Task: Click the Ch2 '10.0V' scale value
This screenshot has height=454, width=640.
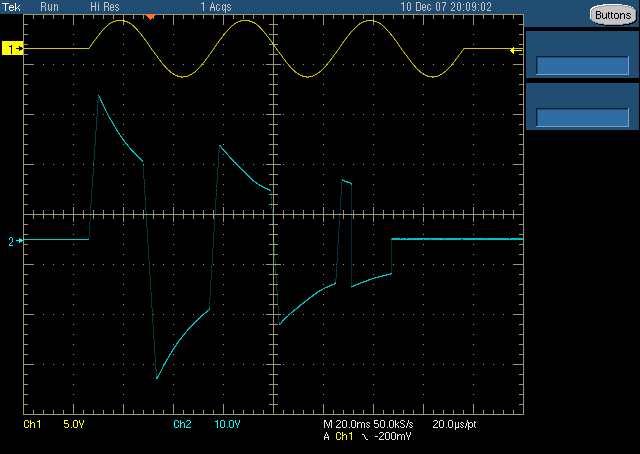Action: [227, 424]
